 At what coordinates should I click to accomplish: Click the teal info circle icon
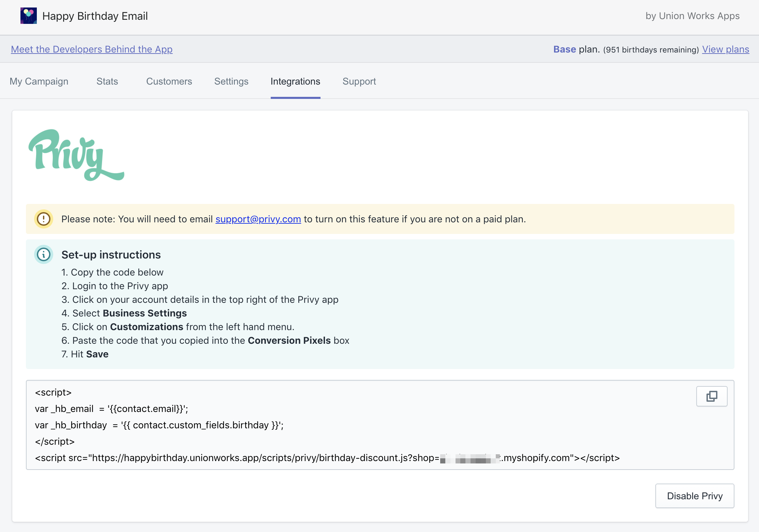[44, 254]
